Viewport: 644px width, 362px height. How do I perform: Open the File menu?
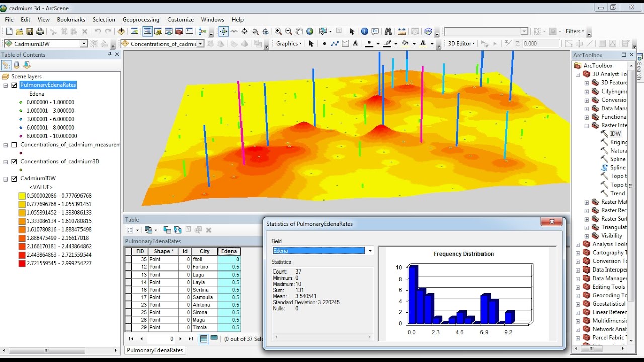pos(9,20)
